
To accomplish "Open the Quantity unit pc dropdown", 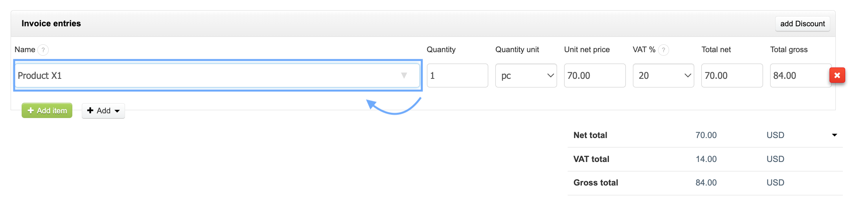I will pos(526,75).
